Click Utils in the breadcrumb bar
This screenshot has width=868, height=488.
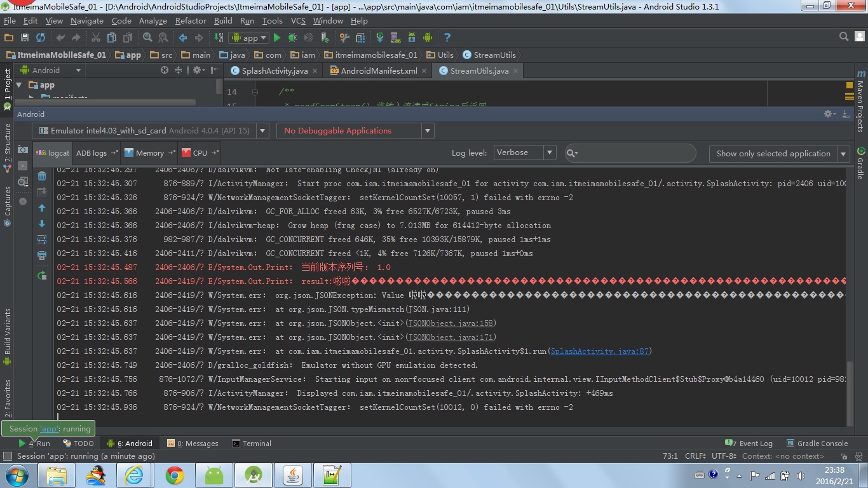click(x=440, y=55)
